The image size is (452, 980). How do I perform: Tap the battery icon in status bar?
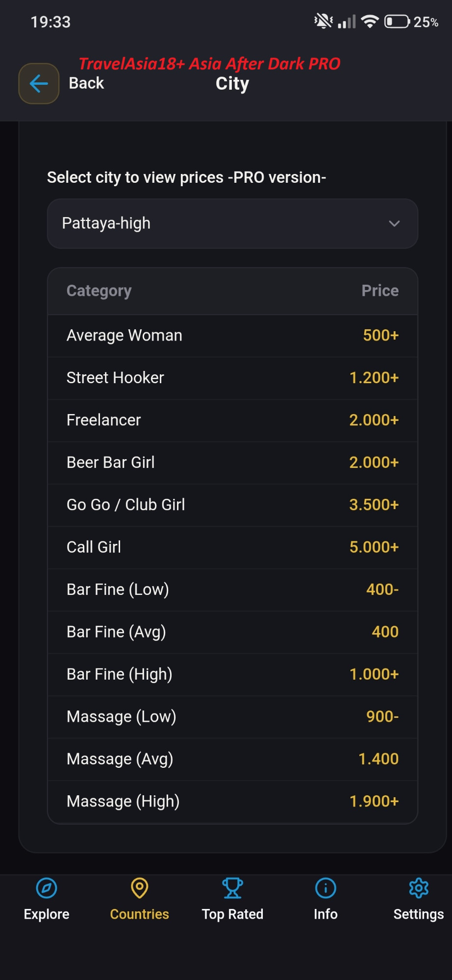tap(397, 22)
